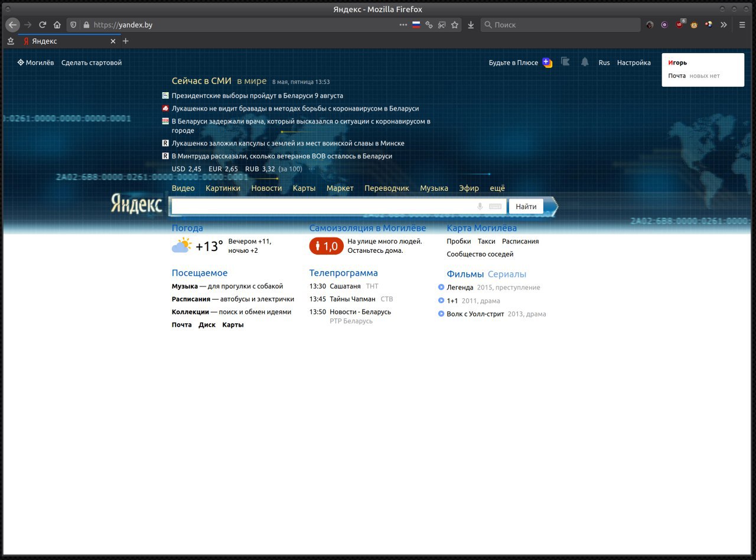Click the chain link icon in address bar
Screen dimensions: 756x560
(429, 25)
